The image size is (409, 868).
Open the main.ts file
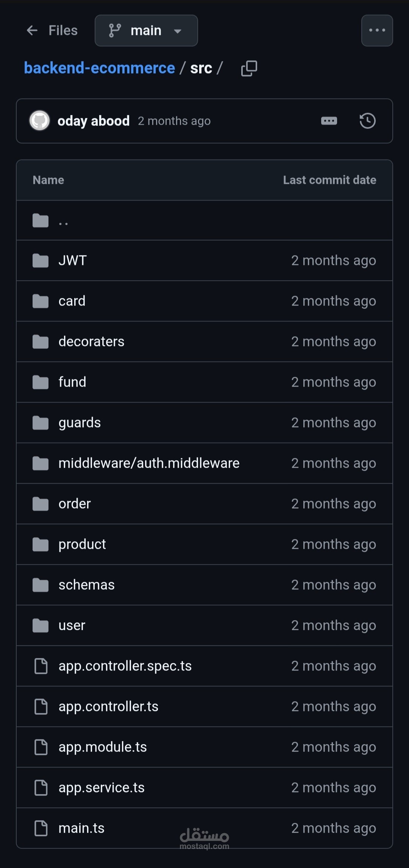click(x=81, y=828)
